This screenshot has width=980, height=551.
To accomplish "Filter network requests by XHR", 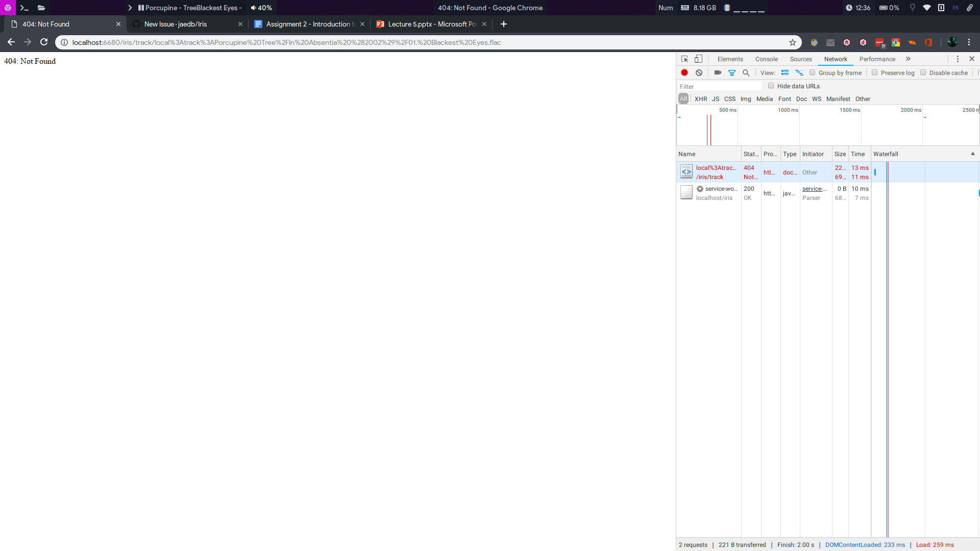I will tap(701, 98).
